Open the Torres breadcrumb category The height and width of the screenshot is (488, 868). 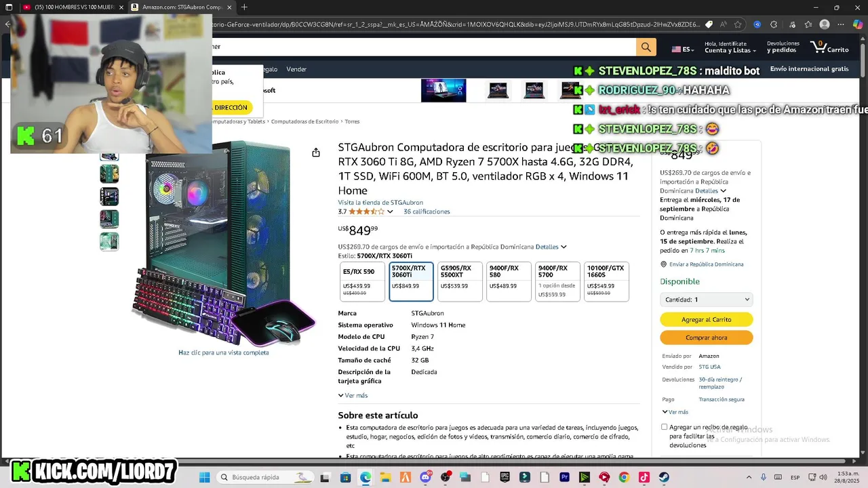tap(352, 121)
